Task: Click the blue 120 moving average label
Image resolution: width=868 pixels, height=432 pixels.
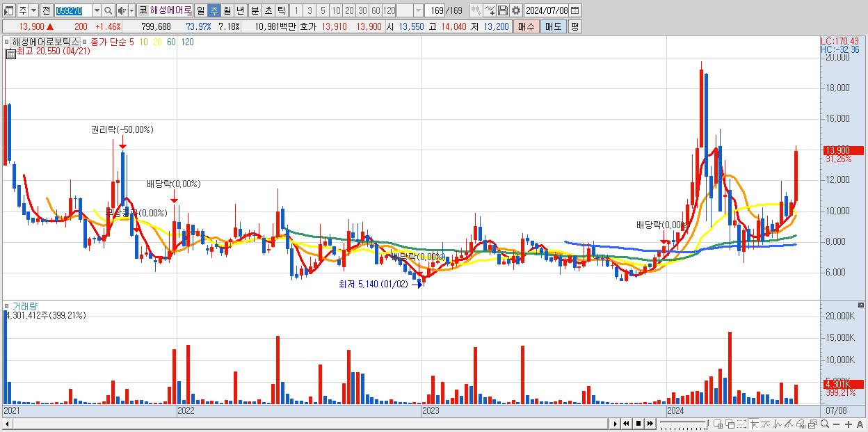Action: point(187,42)
